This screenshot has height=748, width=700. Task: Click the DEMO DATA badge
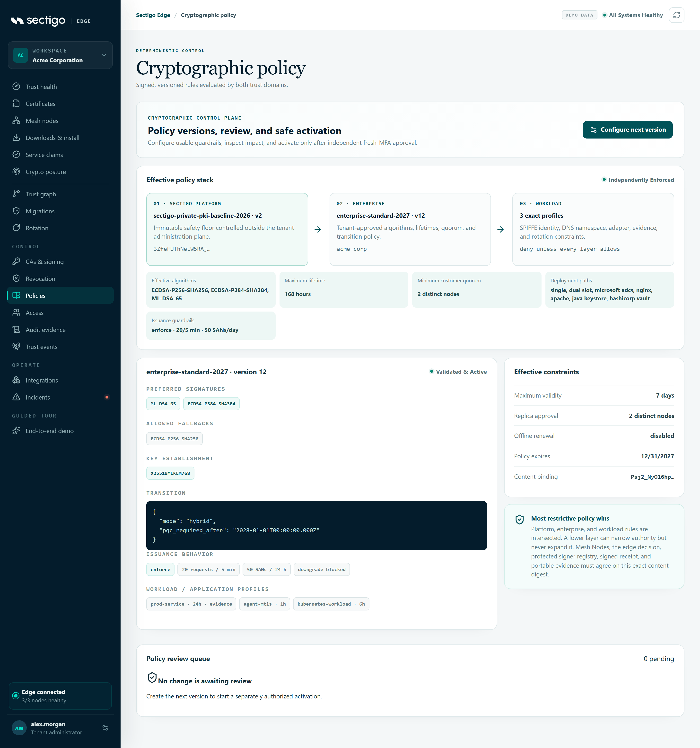(579, 15)
